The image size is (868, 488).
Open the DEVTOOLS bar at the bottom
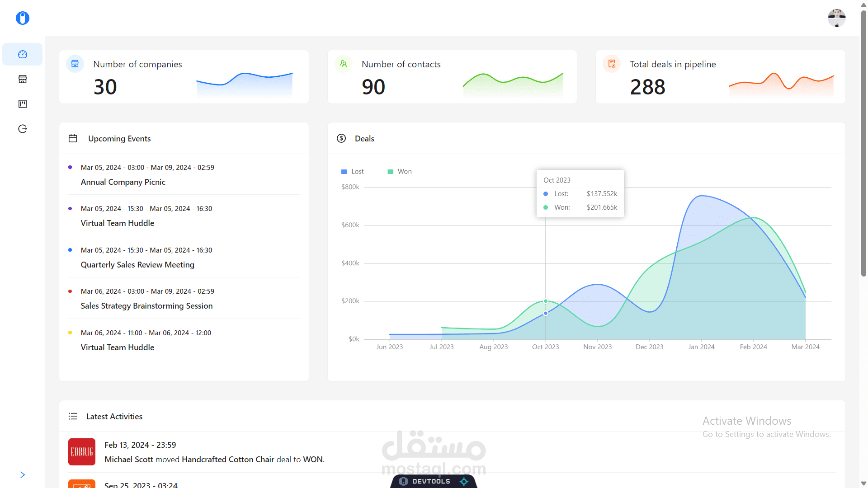tap(433, 481)
